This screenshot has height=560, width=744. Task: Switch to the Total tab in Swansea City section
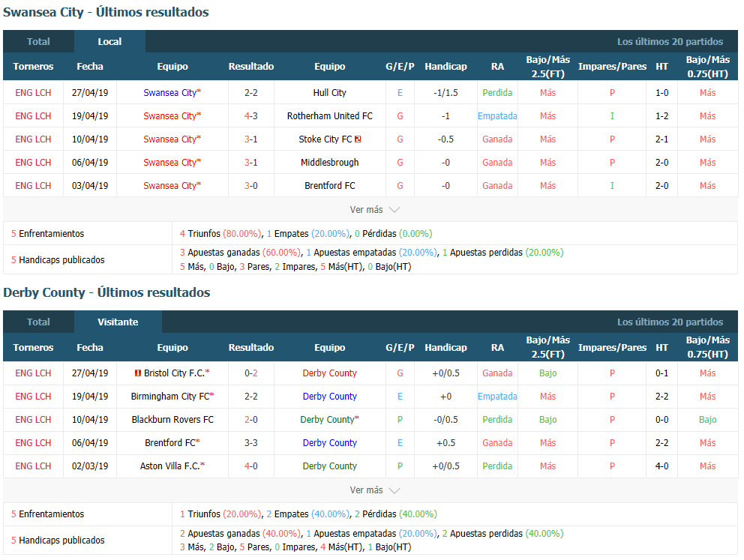pyautogui.click(x=38, y=42)
